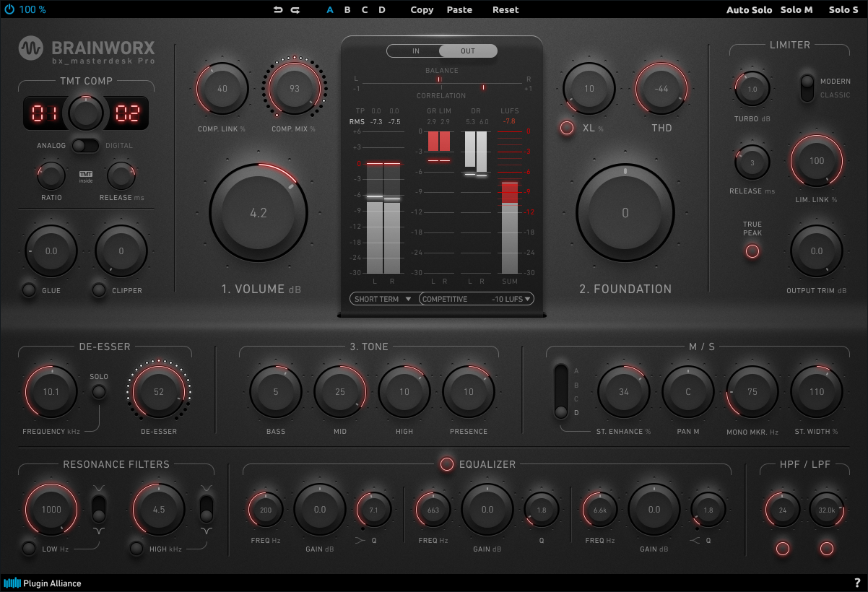Open the COMPETITIVE -10 LUFS target dropdown
Screen dimensions: 868x592
[477, 299]
